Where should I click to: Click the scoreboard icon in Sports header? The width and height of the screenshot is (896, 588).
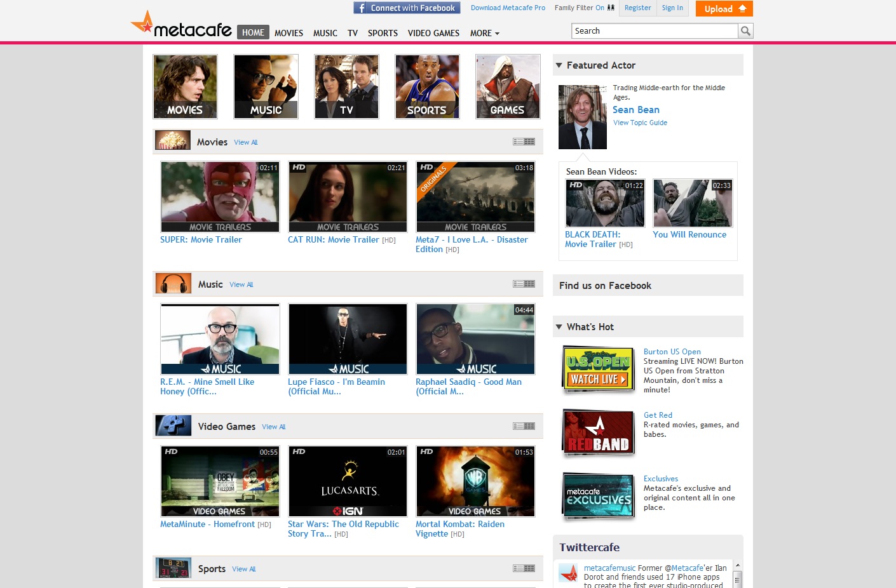click(x=173, y=568)
